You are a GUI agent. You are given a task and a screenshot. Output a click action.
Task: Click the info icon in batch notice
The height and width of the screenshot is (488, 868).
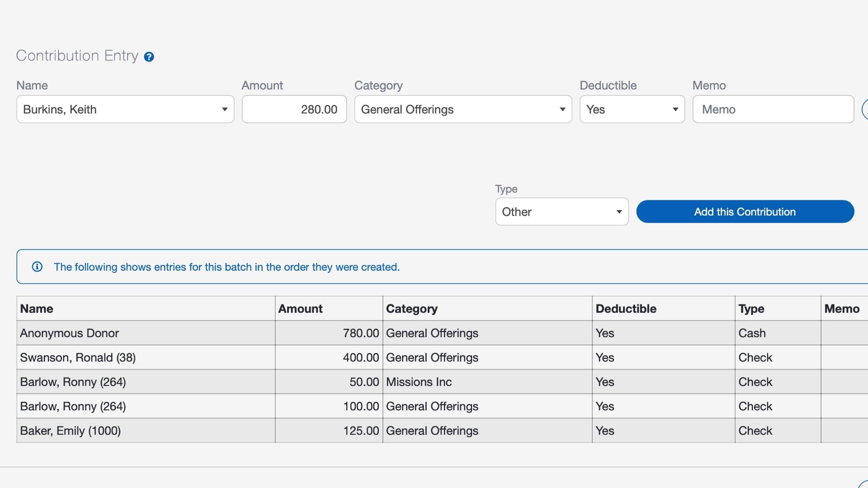pyautogui.click(x=37, y=267)
